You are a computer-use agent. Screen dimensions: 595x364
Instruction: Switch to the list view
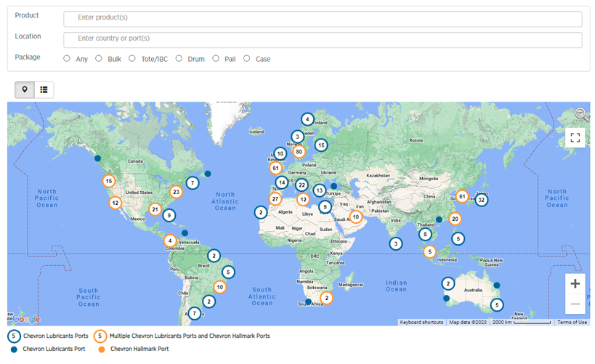44,89
